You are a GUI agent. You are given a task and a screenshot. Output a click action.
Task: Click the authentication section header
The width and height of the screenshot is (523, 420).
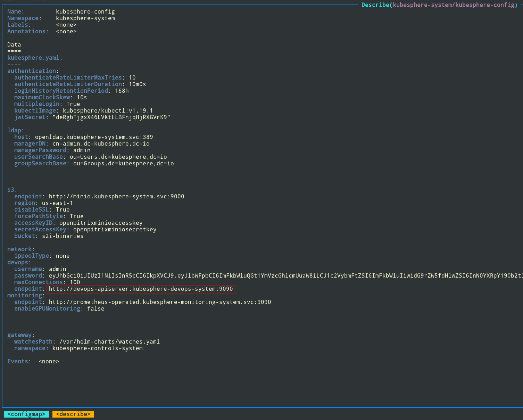(33, 71)
